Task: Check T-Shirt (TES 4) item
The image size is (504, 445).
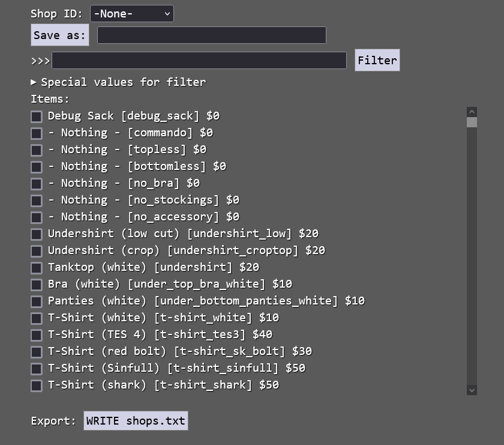Action: pos(37,335)
